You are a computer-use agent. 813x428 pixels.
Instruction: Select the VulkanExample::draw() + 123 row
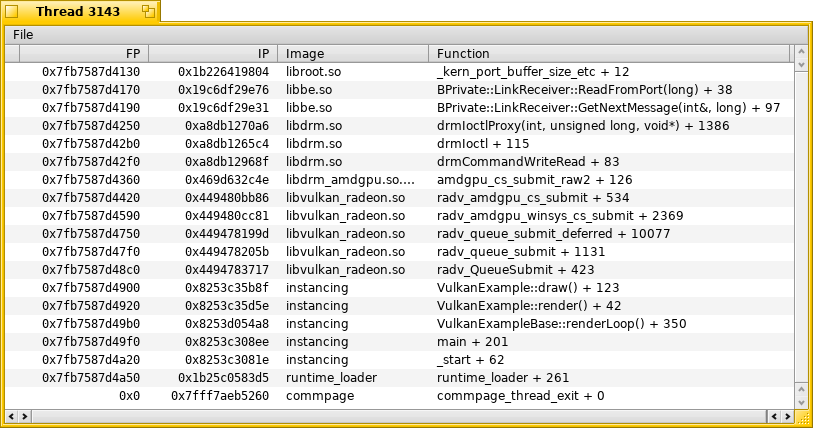(399, 287)
